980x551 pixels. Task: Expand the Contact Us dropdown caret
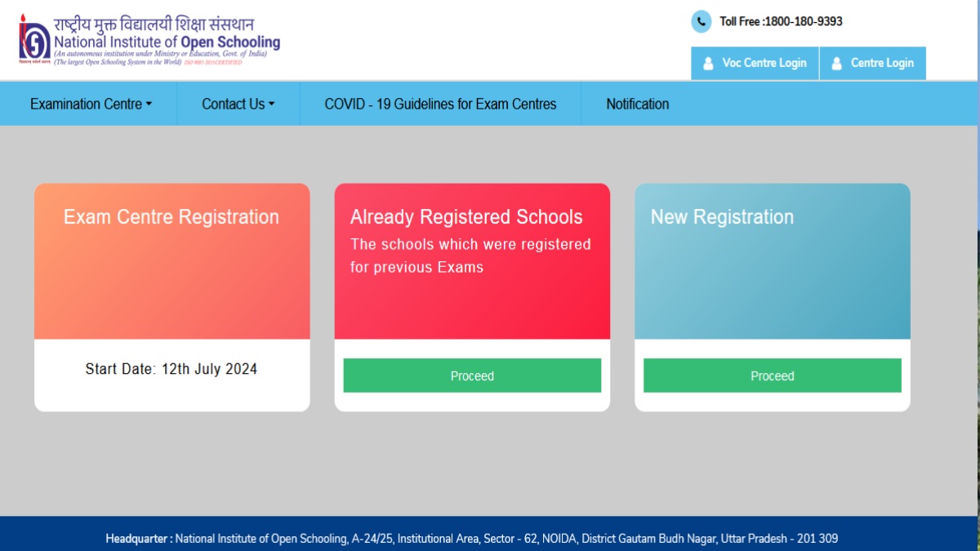(x=271, y=104)
